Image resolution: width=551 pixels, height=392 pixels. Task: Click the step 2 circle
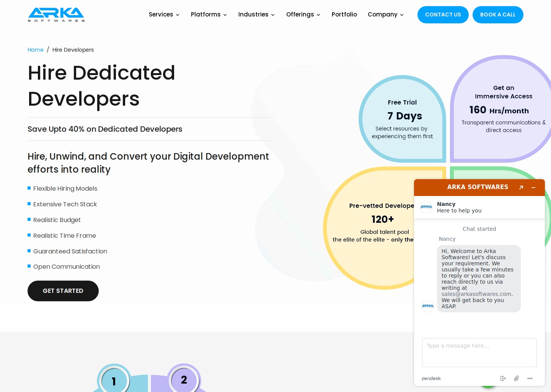[184, 380]
